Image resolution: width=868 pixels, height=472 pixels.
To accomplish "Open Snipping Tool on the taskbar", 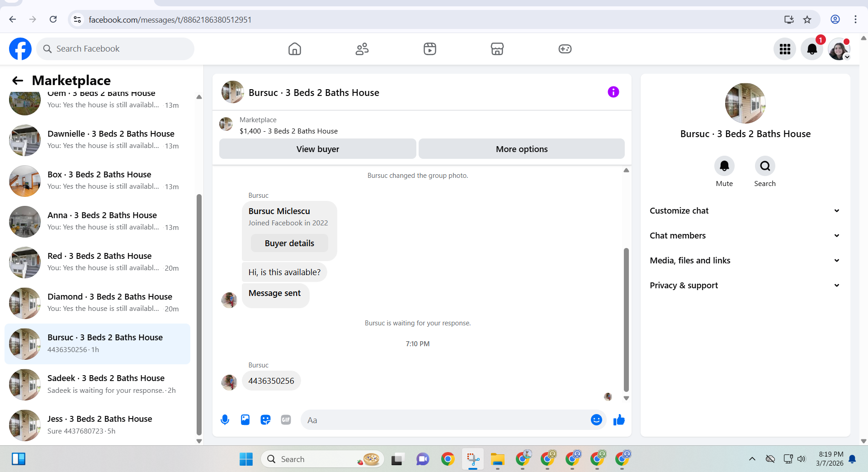I will 473,459.
